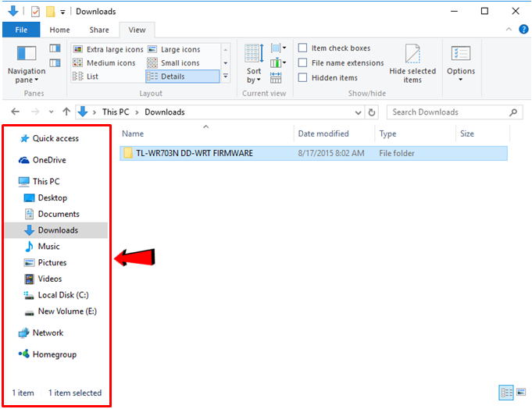This screenshot has height=409, width=532.
Task: Click New folder quick access icon
Action: (x=51, y=12)
